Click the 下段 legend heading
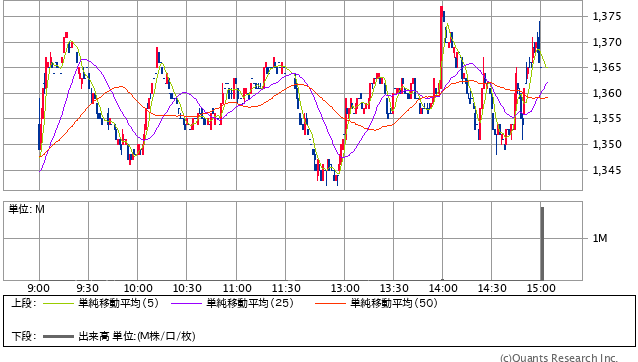The image size is (638, 362). tap(24, 336)
